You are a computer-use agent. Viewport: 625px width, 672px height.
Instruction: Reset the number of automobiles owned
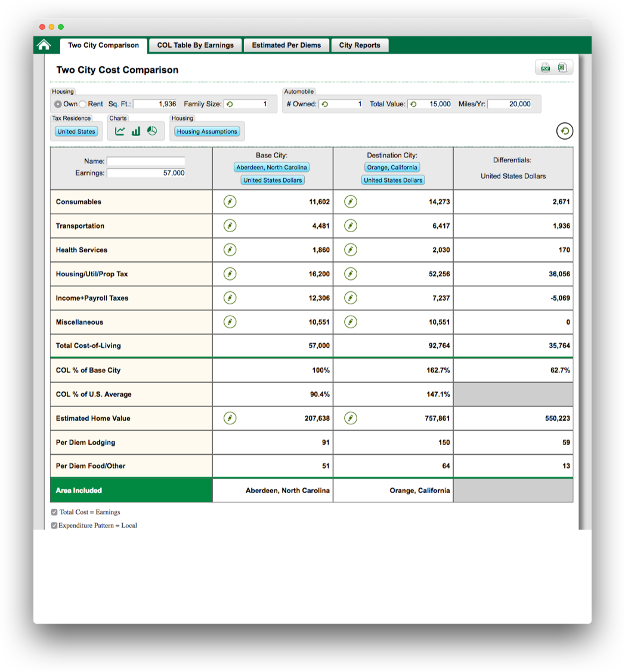(x=324, y=104)
